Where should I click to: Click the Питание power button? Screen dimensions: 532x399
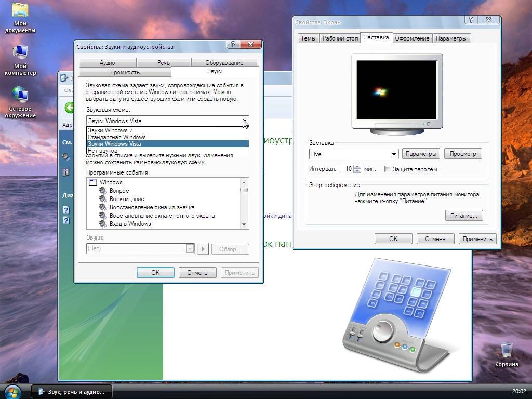click(x=464, y=216)
